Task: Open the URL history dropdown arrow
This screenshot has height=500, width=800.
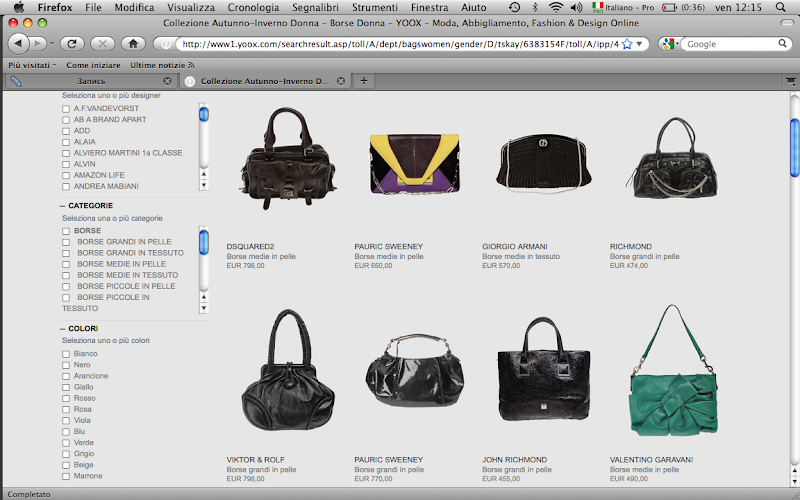Action: (x=640, y=44)
